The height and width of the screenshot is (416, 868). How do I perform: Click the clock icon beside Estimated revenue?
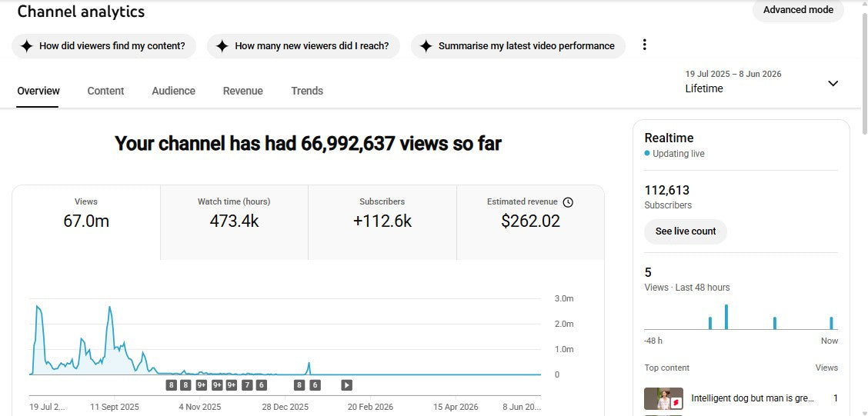click(567, 202)
